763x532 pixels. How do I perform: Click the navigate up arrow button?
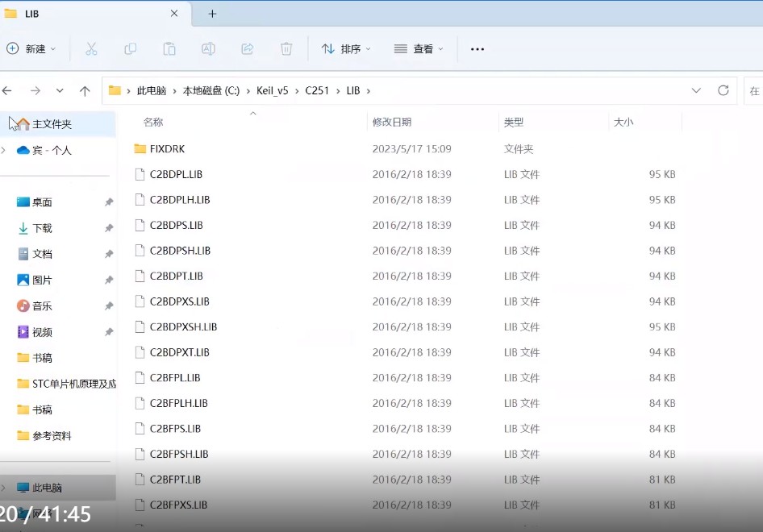85,91
